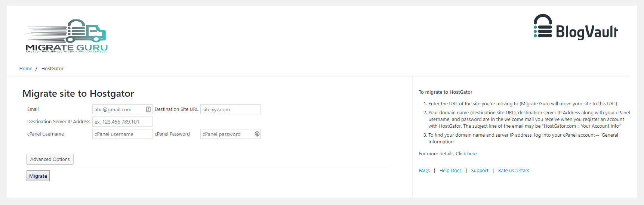Image resolution: width=644 pixels, height=205 pixels.
Task: Focus the Email input field
Action: click(118, 109)
